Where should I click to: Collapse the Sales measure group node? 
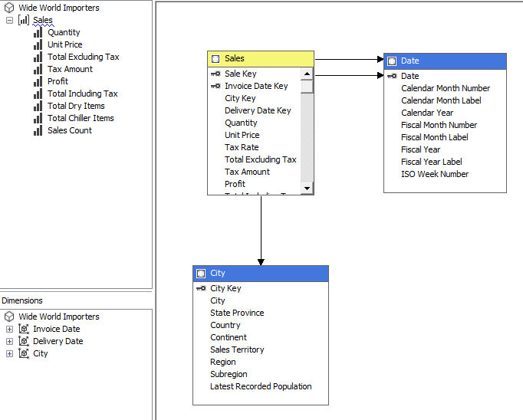(x=9, y=20)
